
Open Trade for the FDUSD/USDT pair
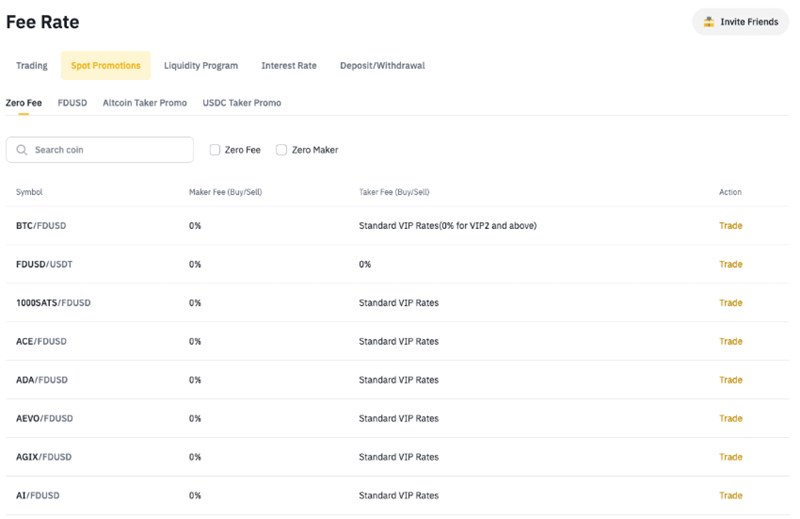tap(730, 265)
